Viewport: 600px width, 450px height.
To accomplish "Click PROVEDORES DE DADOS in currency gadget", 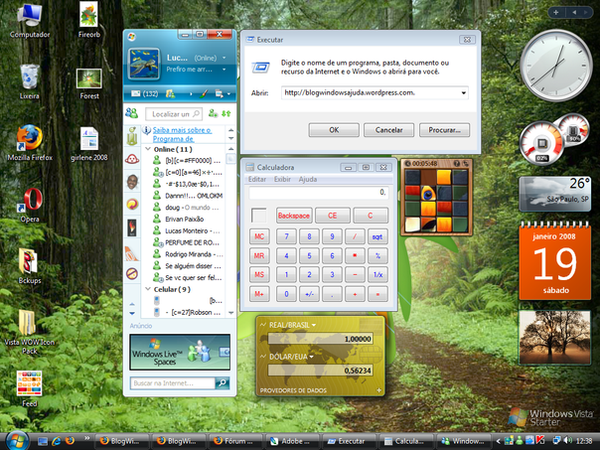I will pos(293,390).
